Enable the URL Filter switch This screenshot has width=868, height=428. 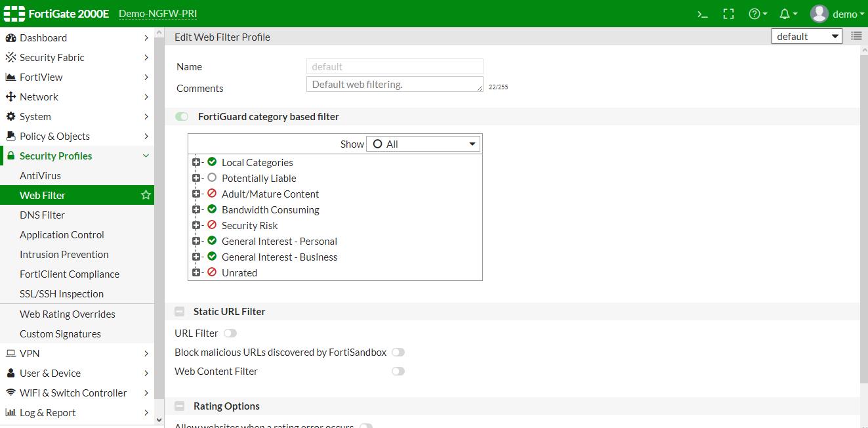tap(230, 333)
